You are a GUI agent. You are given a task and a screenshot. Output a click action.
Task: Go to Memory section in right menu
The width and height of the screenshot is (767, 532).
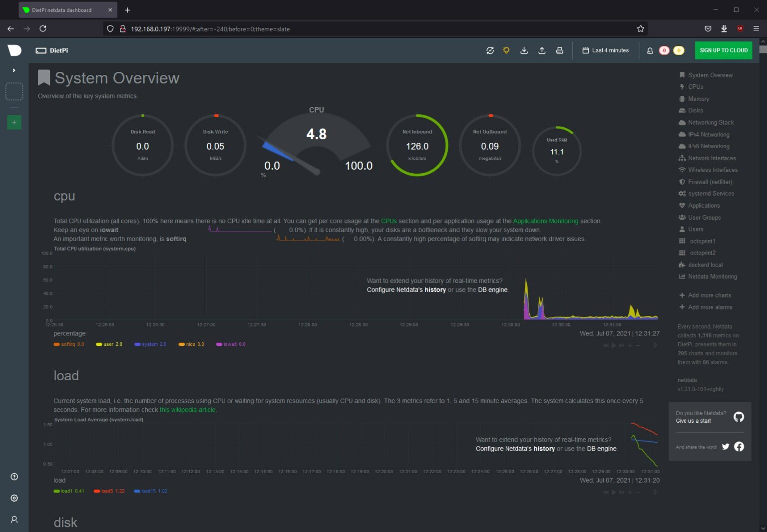[698, 99]
